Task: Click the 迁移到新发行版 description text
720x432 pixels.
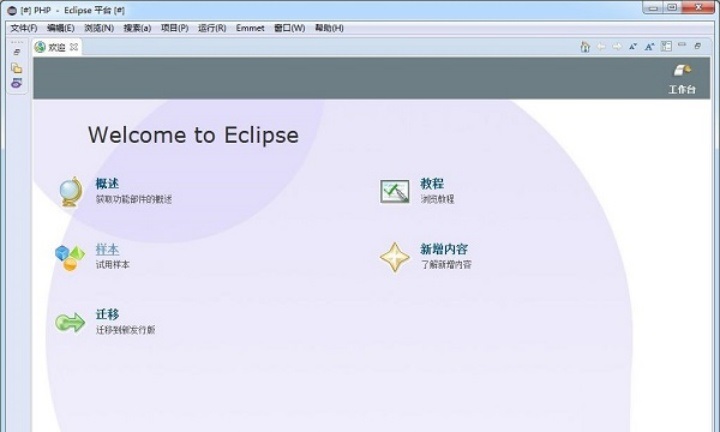Action: (x=125, y=330)
